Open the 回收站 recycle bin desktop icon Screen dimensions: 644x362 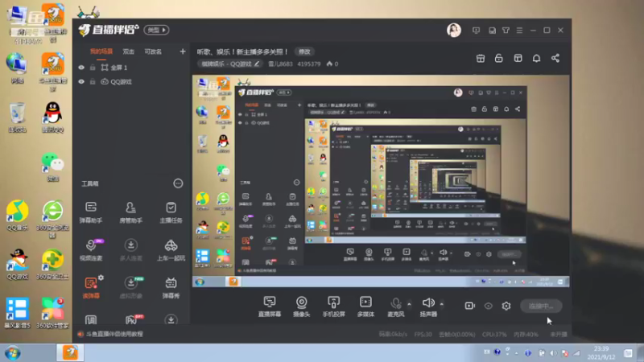tap(17, 117)
